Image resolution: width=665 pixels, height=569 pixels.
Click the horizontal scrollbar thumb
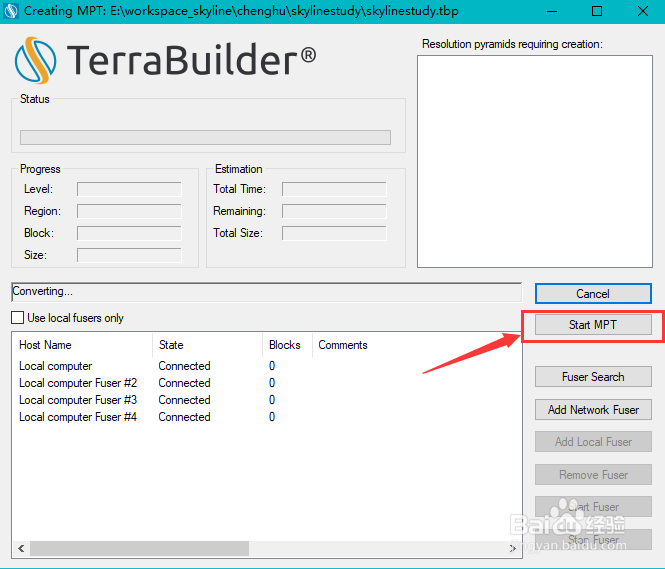[x=139, y=548]
